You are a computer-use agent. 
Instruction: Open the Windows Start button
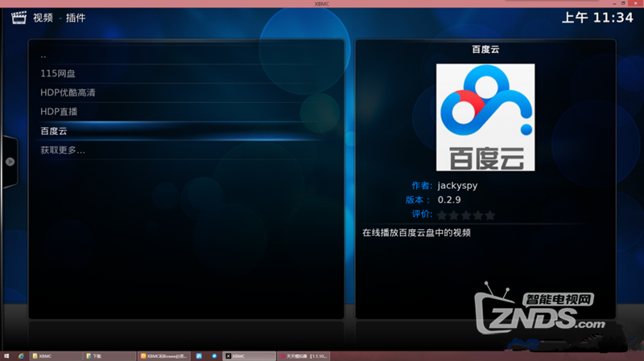(x=6, y=356)
